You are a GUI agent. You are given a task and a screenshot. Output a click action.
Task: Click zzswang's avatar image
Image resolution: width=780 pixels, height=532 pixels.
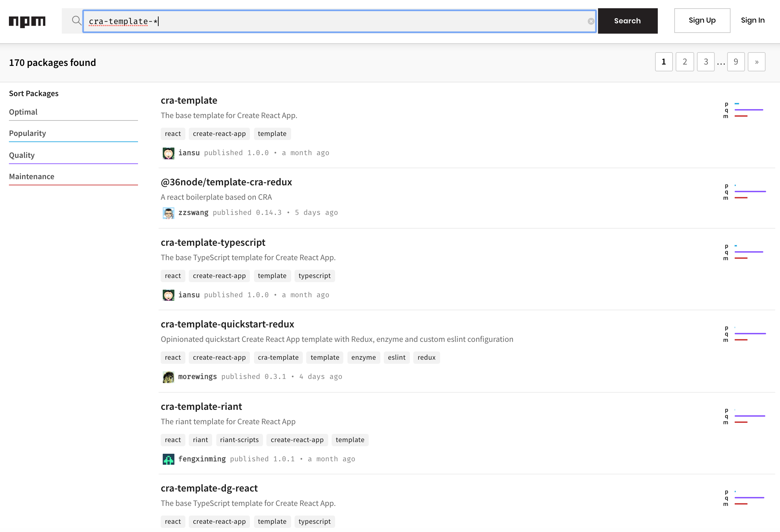(168, 213)
